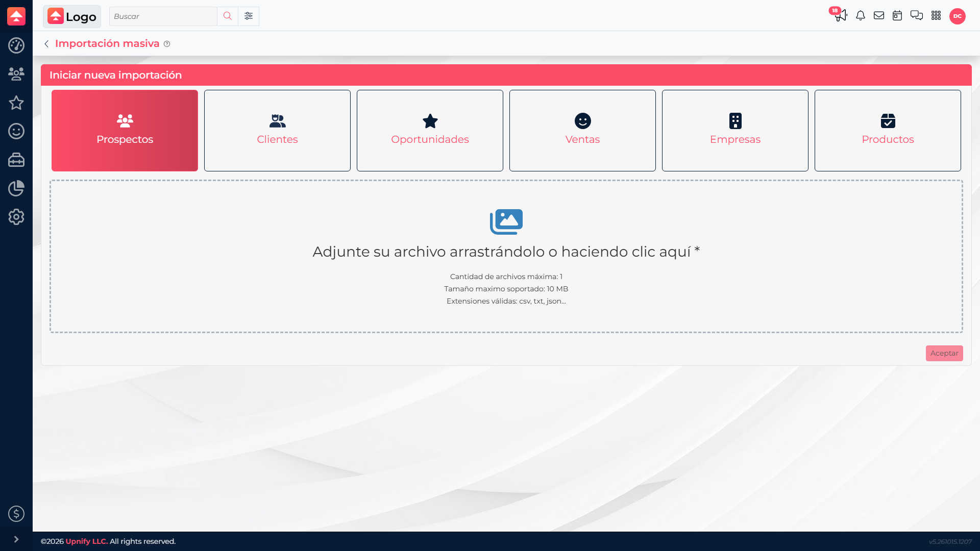
Task: Open the dollar sign billing icon
Action: tap(16, 514)
